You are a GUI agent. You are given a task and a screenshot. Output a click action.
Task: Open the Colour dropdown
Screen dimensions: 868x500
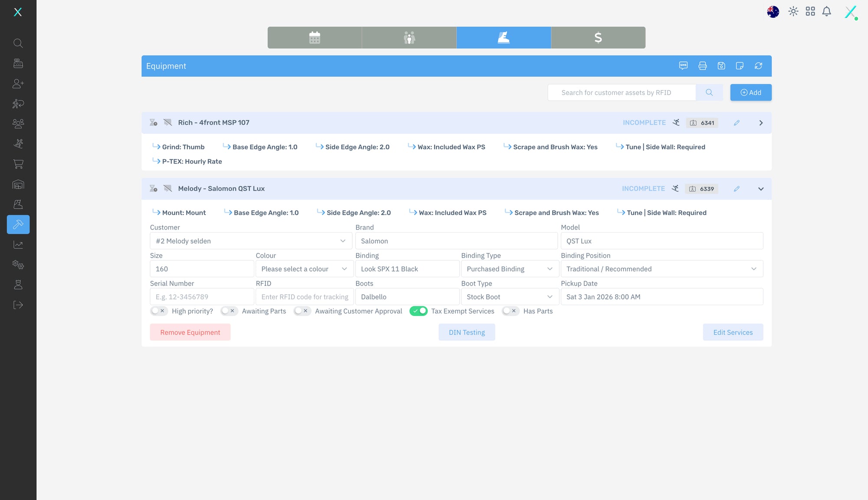[304, 269]
